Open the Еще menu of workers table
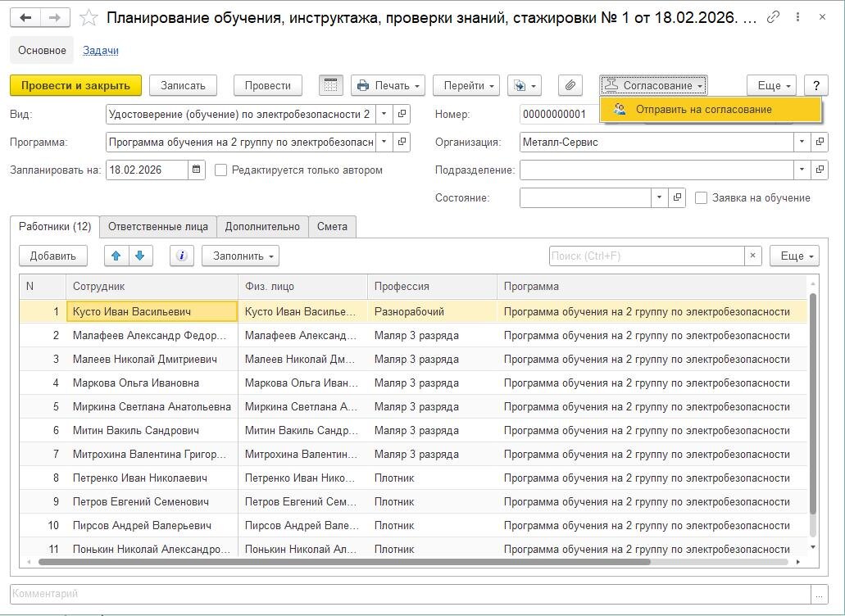The height and width of the screenshot is (616, 845). click(794, 256)
